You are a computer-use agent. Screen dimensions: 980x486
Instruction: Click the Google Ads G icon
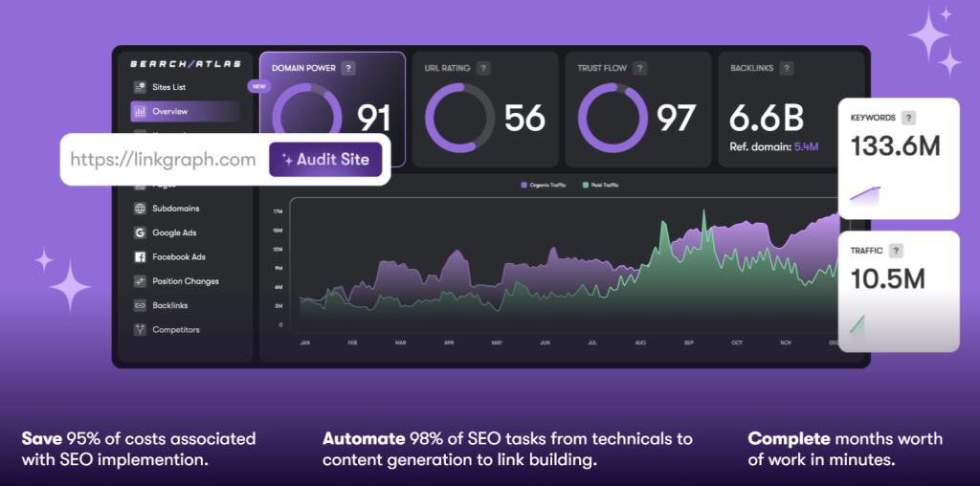coord(140,233)
